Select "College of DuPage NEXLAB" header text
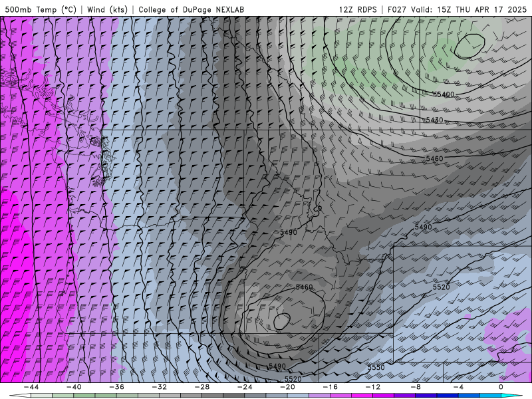532x399 pixels. click(191, 9)
